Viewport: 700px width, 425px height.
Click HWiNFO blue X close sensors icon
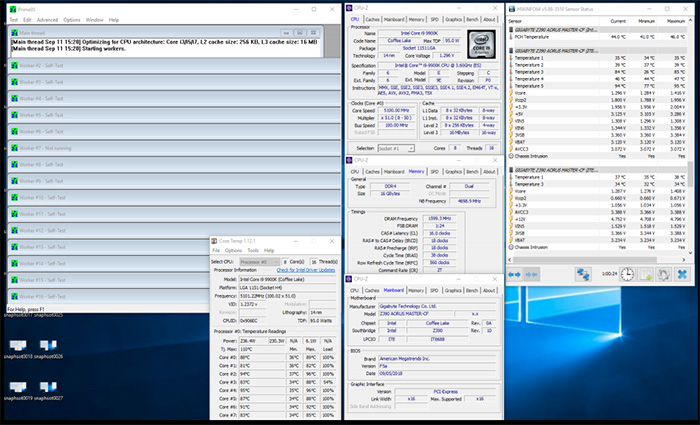coord(682,274)
